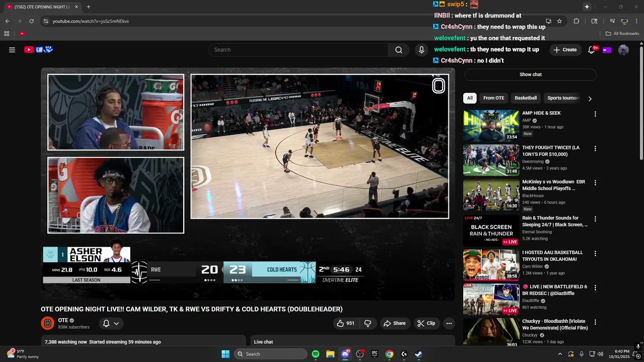This screenshot has height=362, width=644.
Task: Start voice search with microphone icon
Action: click(x=422, y=50)
